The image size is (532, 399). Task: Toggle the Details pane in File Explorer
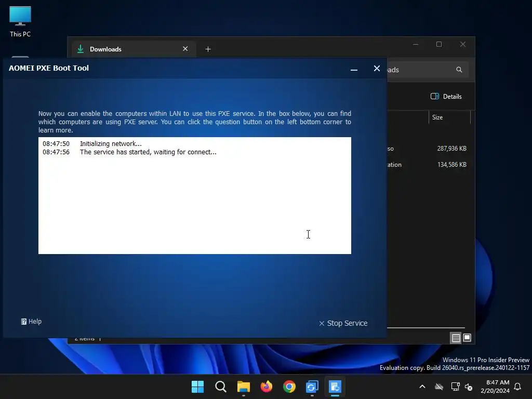(446, 96)
